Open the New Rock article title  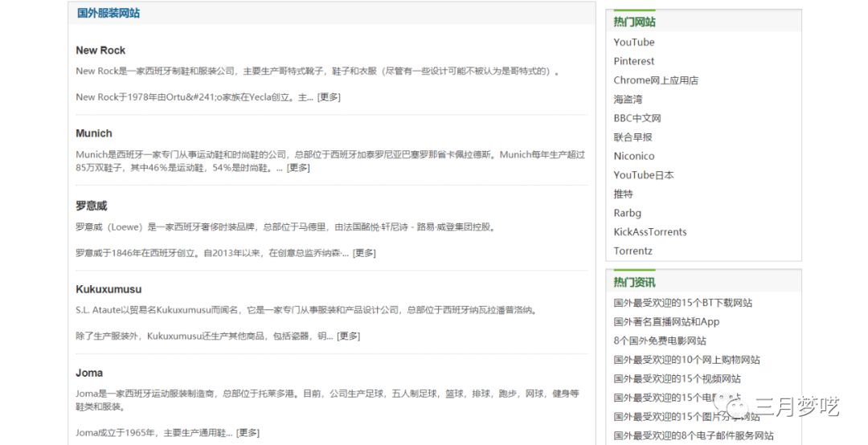[x=100, y=50]
